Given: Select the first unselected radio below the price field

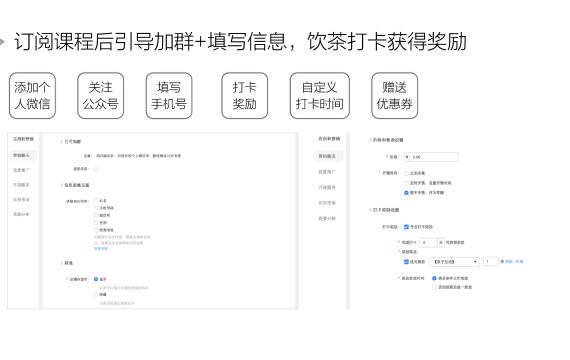Looking at the screenshot, I should tap(406, 173).
